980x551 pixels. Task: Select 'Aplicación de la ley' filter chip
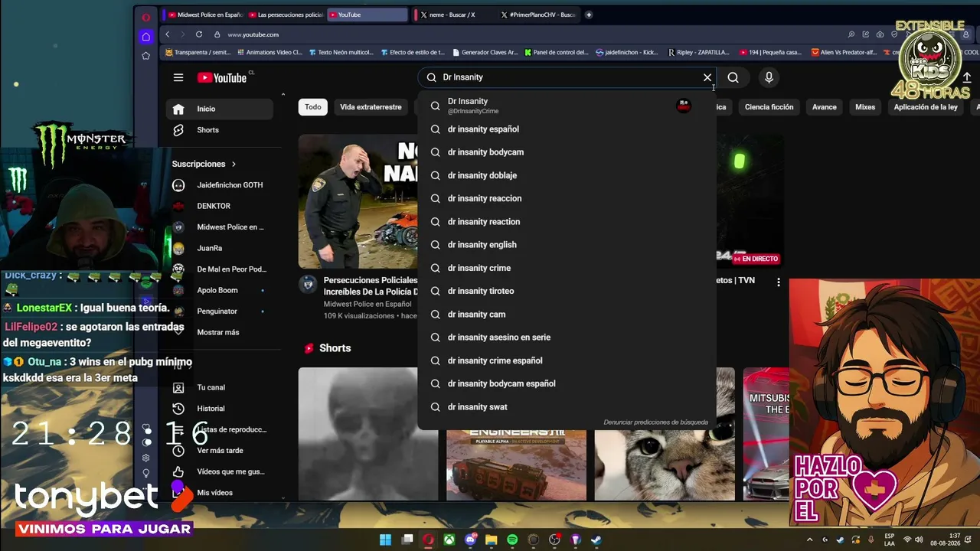tap(926, 107)
